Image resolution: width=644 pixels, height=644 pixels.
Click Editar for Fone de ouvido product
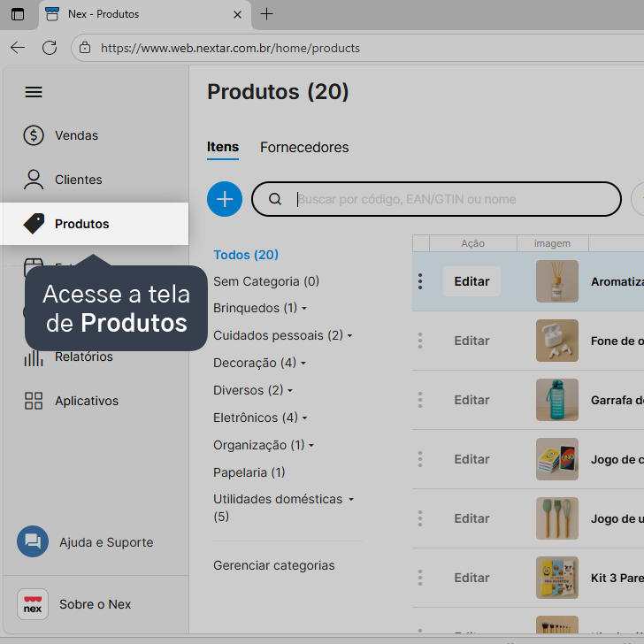471,341
